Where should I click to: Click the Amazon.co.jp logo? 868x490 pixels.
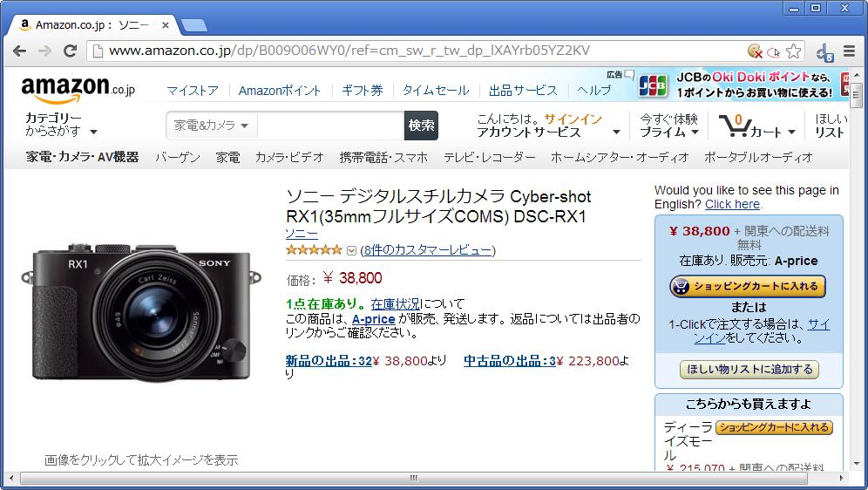78,90
